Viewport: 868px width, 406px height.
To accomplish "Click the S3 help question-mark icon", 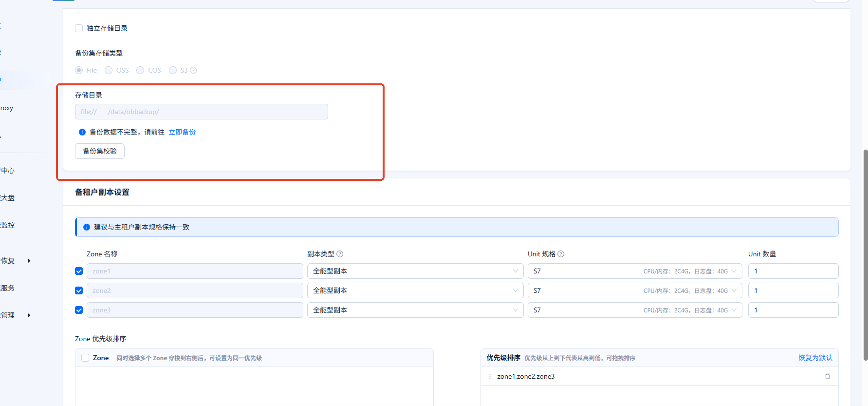I will [x=193, y=70].
